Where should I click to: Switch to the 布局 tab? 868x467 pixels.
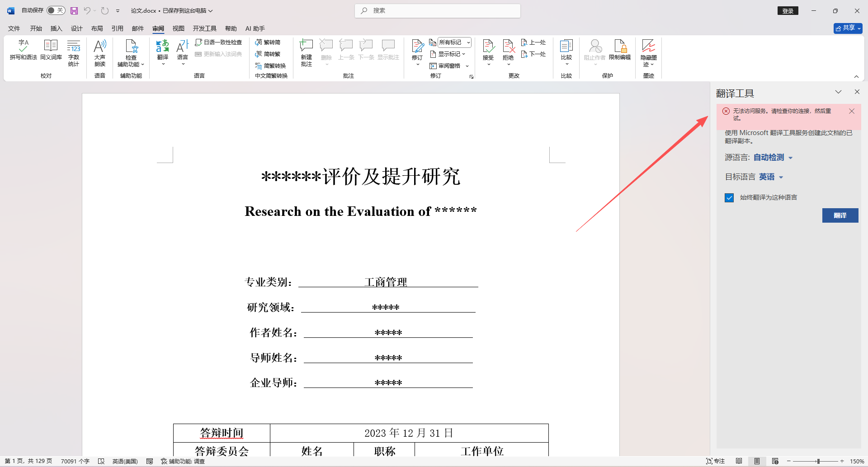(x=97, y=28)
